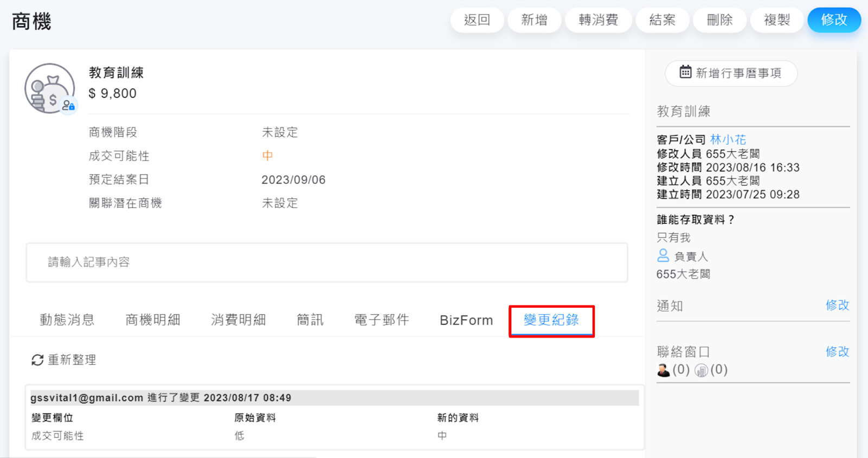Click the company building icon under 聯絡窗口
The height and width of the screenshot is (458, 868).
coord(701,370)
